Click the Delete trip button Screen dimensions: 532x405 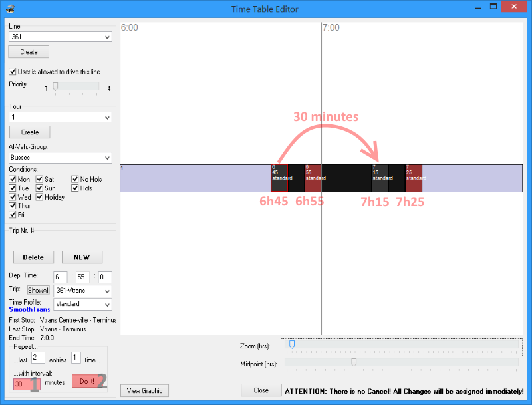pos(34,257)
